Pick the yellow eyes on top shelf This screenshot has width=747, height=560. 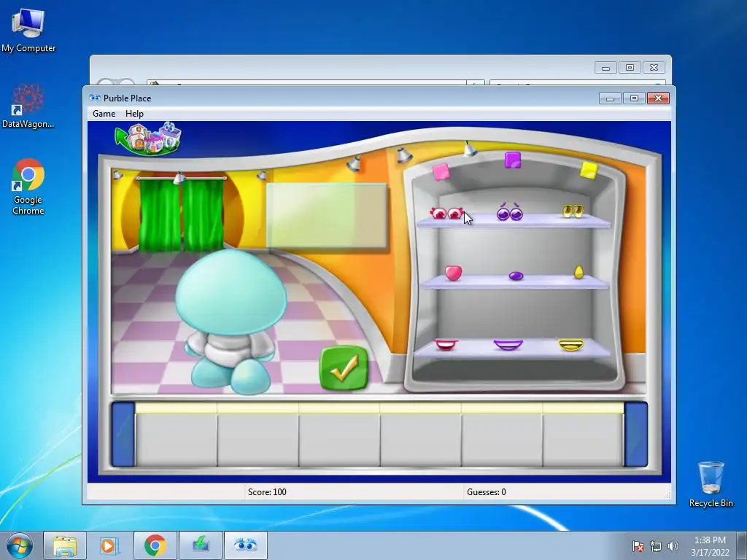pyautogui.click(x=572, y=211)
